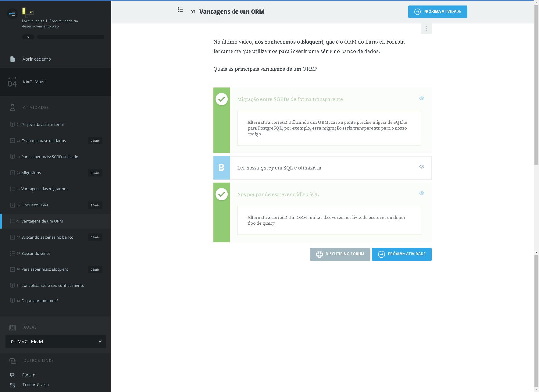Viewport: 539px width, 392px height.
Task: Open the 04. MVC - Model lesson dropdown
Action: [x=55, y=342]
